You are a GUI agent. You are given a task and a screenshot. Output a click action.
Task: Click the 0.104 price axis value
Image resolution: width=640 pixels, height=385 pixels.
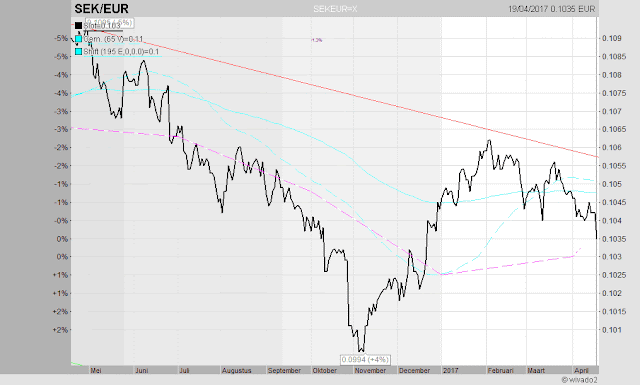pyautogui.click(x=612, y=220)
